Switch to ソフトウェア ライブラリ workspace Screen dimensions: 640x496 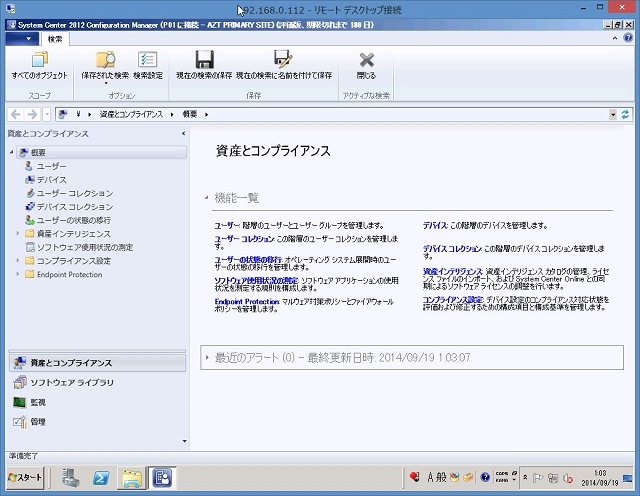[97, 383]
